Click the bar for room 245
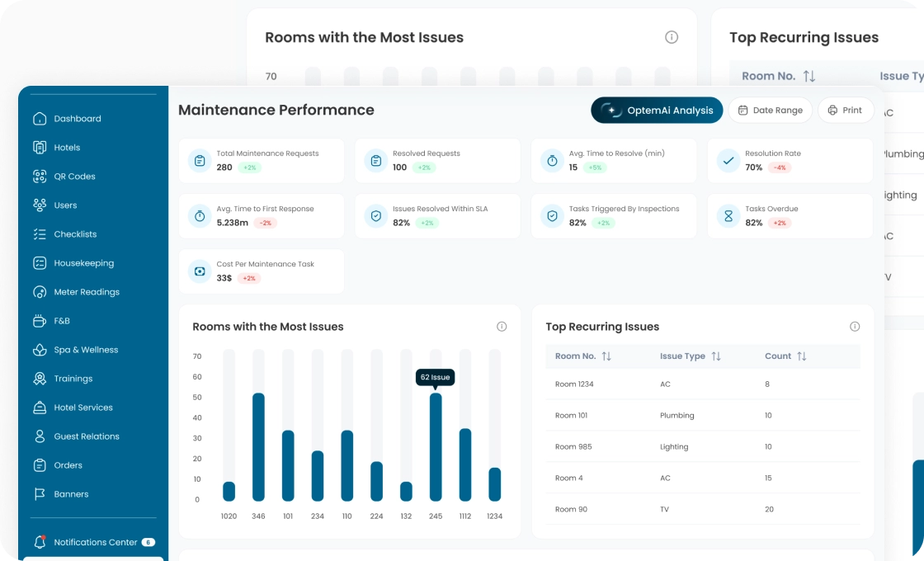The width and height of the screenshot is (924, 561). (x=436, y=447)
